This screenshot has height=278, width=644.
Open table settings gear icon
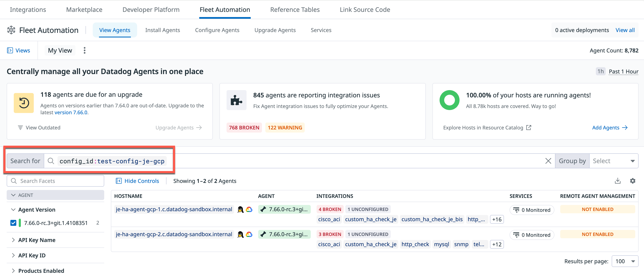pos(633,181)
